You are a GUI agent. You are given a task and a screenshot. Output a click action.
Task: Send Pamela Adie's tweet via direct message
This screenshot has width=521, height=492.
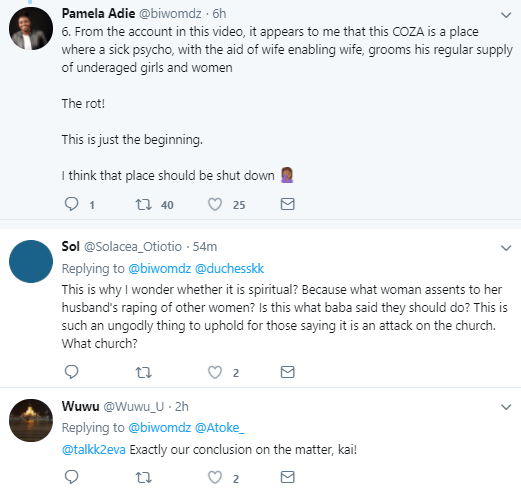pyautogui.click(x=288, y=204)
